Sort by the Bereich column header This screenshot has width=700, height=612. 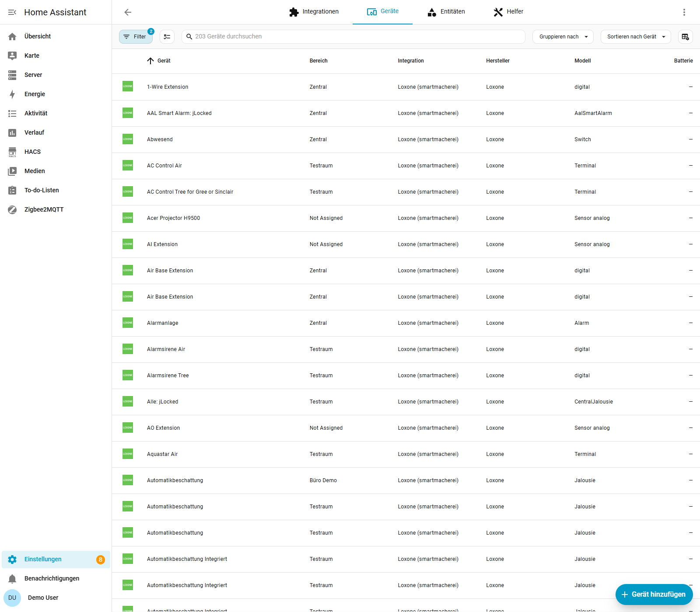(318, 61)
